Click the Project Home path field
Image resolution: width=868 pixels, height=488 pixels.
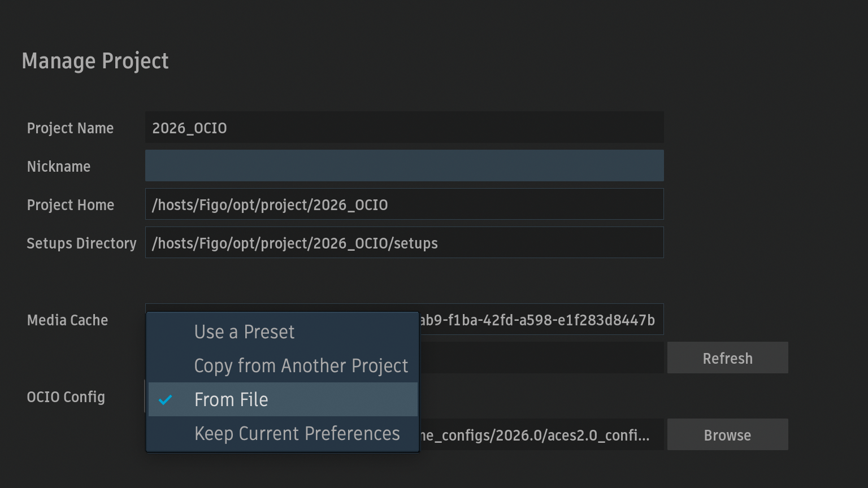point(405,204)
